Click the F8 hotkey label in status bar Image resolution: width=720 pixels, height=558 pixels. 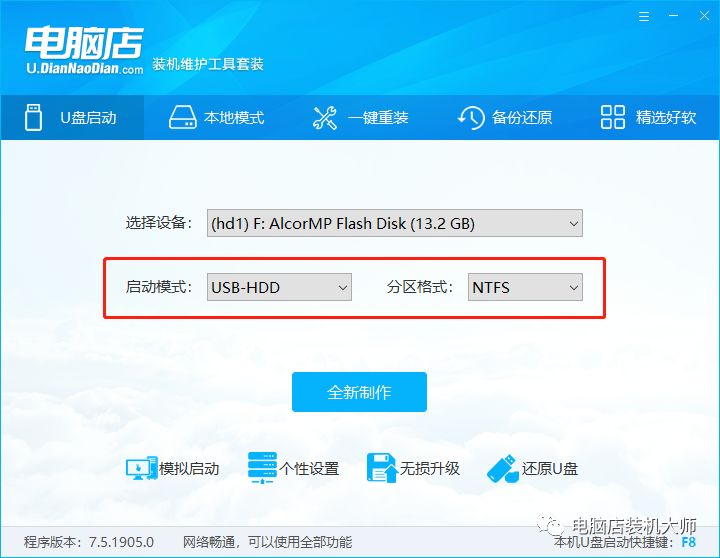click(688, 542)
